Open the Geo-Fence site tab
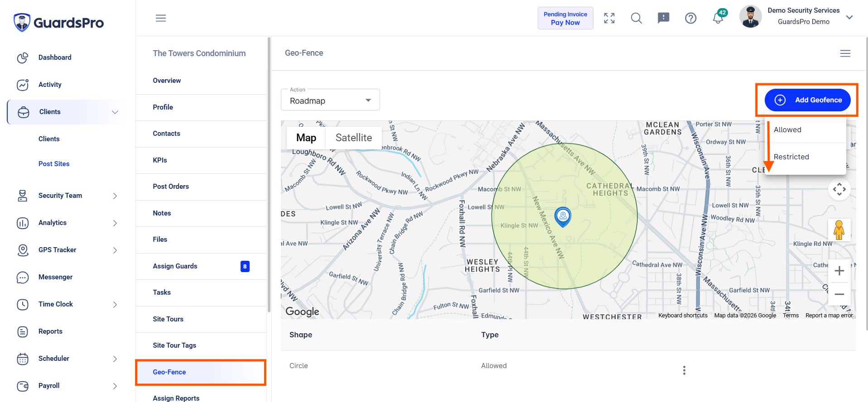The image size is (868, 402). pos(201,372)
